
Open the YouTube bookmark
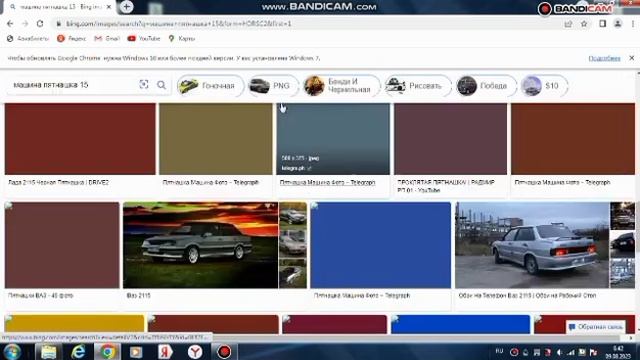144,38
